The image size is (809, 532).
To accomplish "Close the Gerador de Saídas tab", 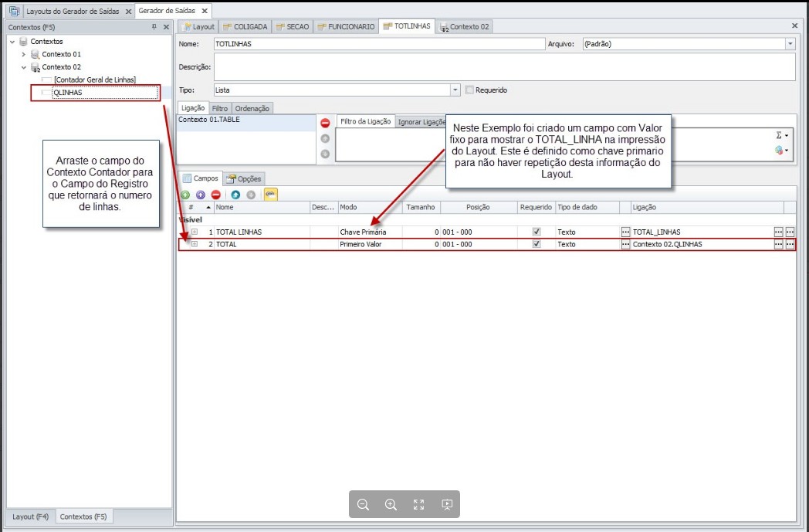I will pyautogui.click(x=205, y=11).
